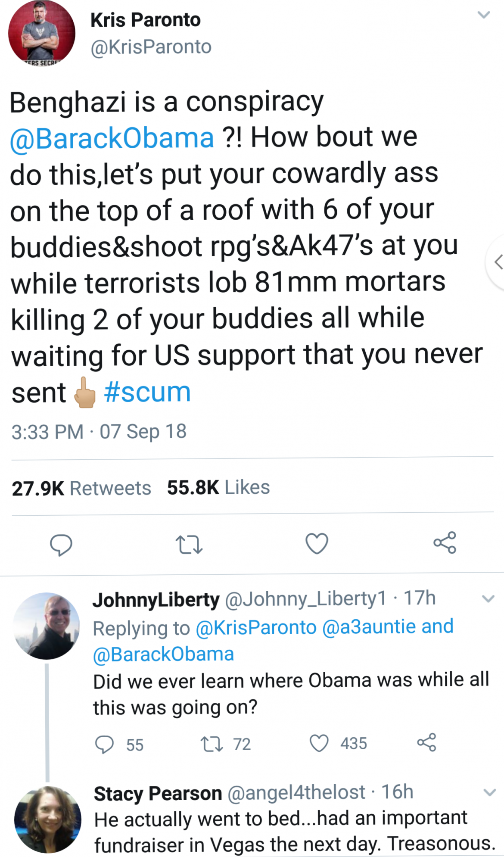Like JohnnyLiberty's reply

pyautogui.click(x=319, y=743)
